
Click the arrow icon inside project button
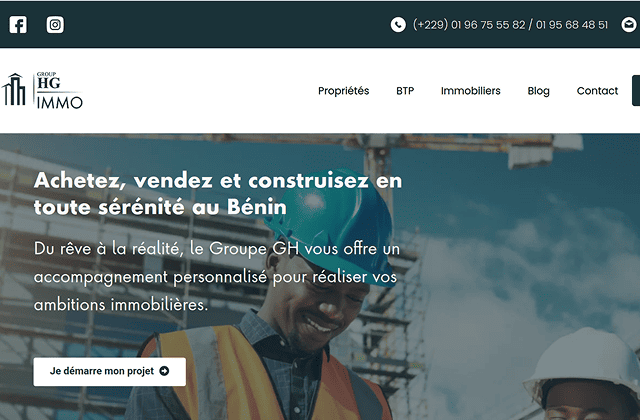point(164,371)
